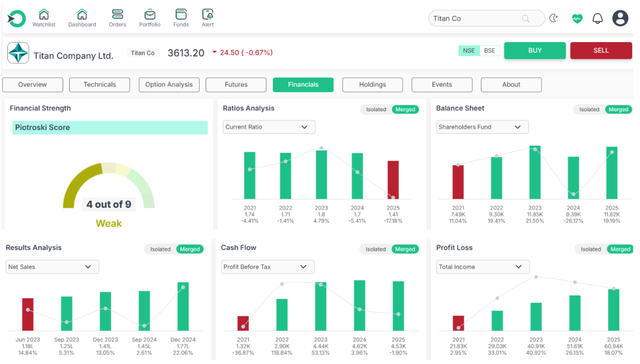Open the Holdings tab
Viewport: 640px width, 364px height.
pyautogui.click(x=372, y=85)
